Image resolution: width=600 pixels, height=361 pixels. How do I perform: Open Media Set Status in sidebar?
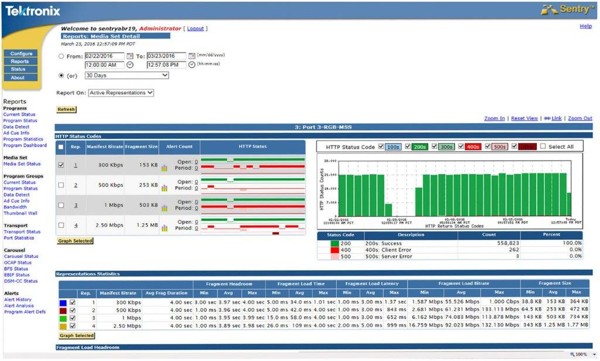22,164
